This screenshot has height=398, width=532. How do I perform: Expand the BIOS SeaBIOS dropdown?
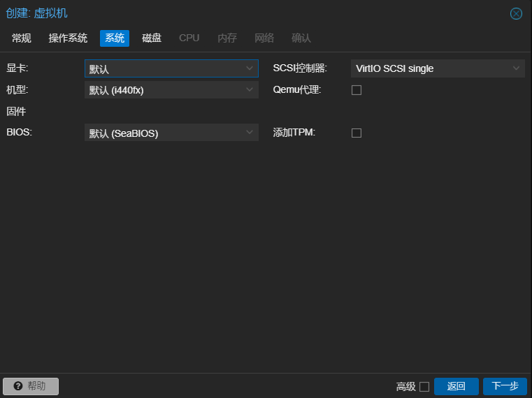(x=250, y=133)
